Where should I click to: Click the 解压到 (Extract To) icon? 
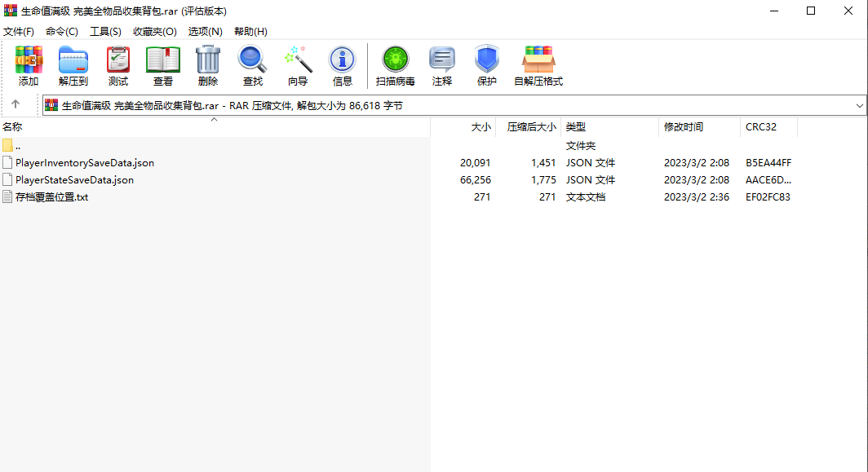73,66
